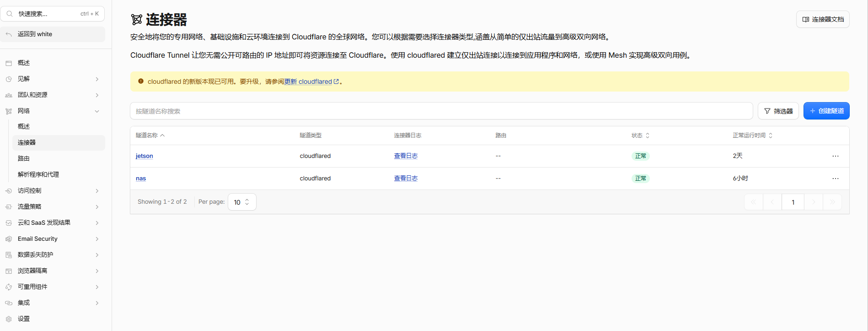
Task: Expand the 浏览器隔离 sidebar section
Action: click(97, 271)
